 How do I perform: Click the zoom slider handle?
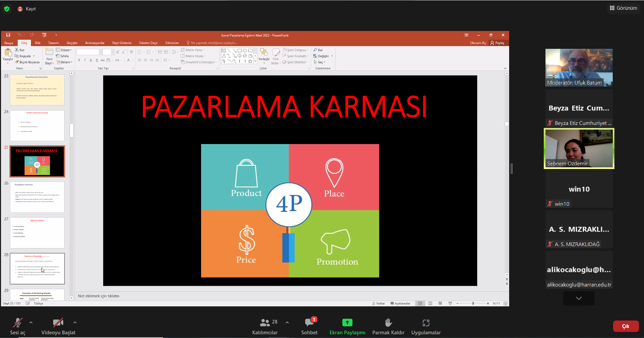[x=473, y=304]
